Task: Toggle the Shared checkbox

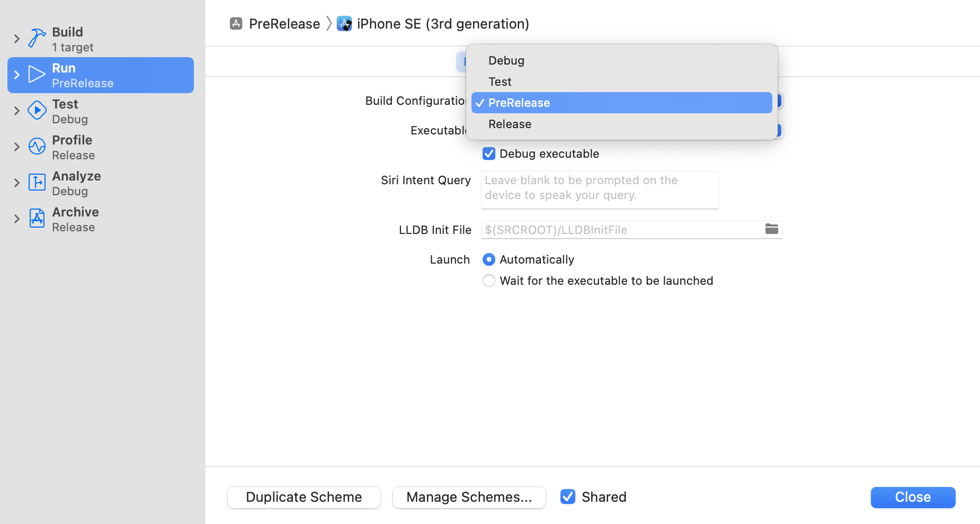Action: pos(568,497)
